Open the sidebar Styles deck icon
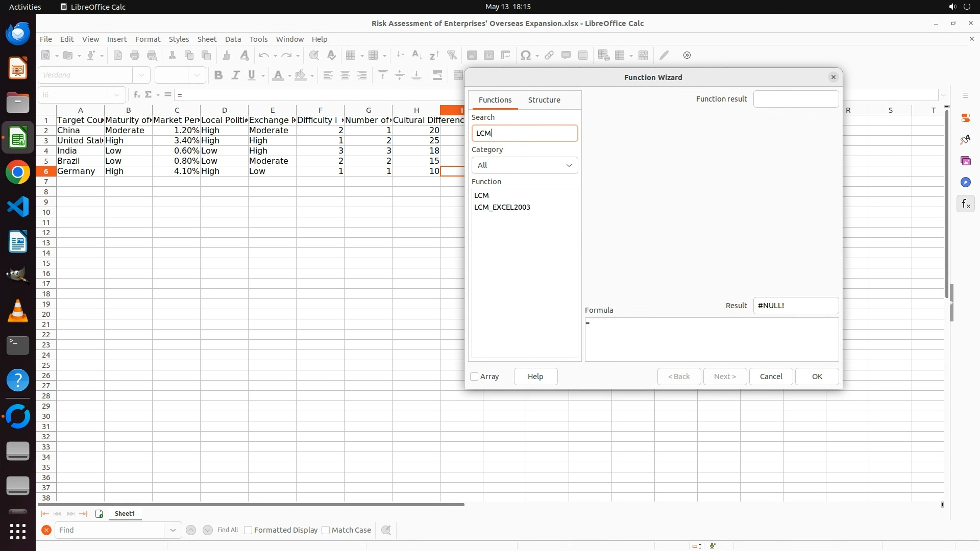The height and width of the screenshot is (551, 980). [x=965, y=139]
